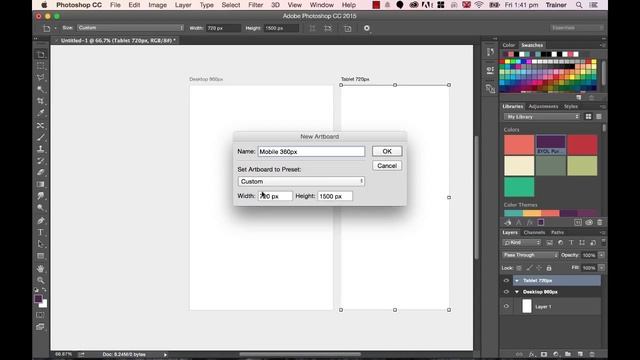Select the green library color swatch

519,187
